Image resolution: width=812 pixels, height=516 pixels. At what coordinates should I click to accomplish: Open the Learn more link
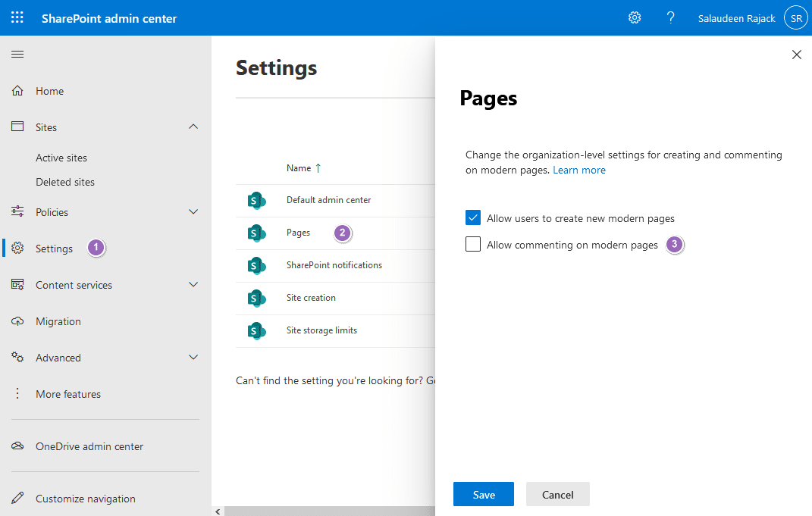click(x=578, y=170)
